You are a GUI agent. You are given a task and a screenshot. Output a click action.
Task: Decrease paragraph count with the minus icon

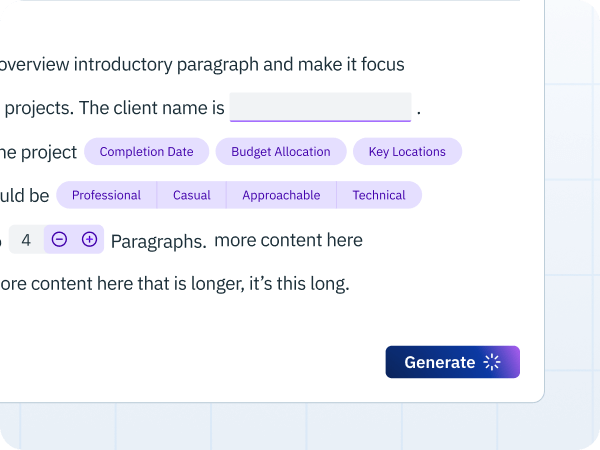coord(59,240)
